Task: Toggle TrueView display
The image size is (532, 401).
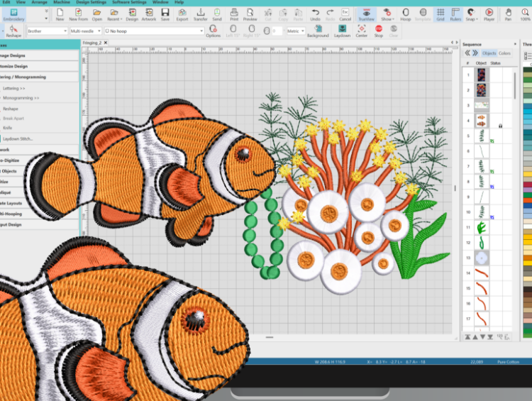Action: (x=367, y=15)
